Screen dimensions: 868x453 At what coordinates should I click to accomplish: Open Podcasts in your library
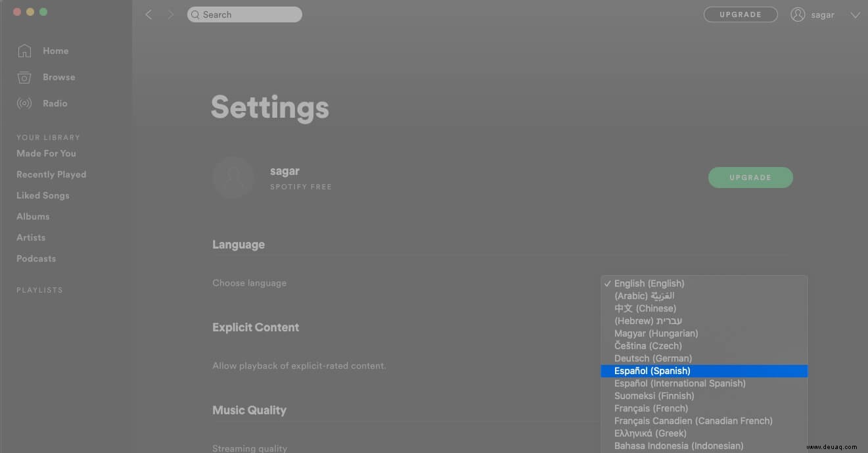click(x=36, y=258)
